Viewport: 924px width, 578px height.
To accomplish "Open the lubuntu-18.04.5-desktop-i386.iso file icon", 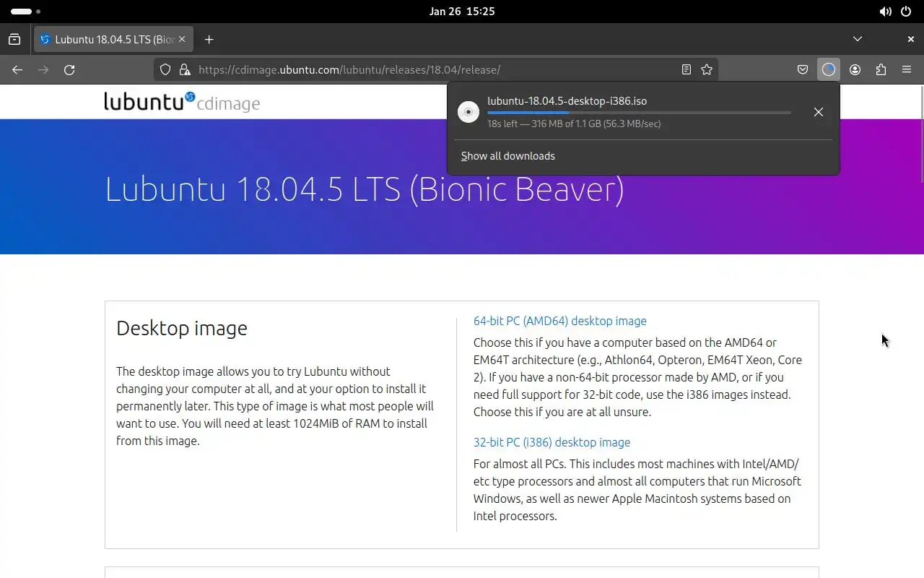I will coord(468,112).
